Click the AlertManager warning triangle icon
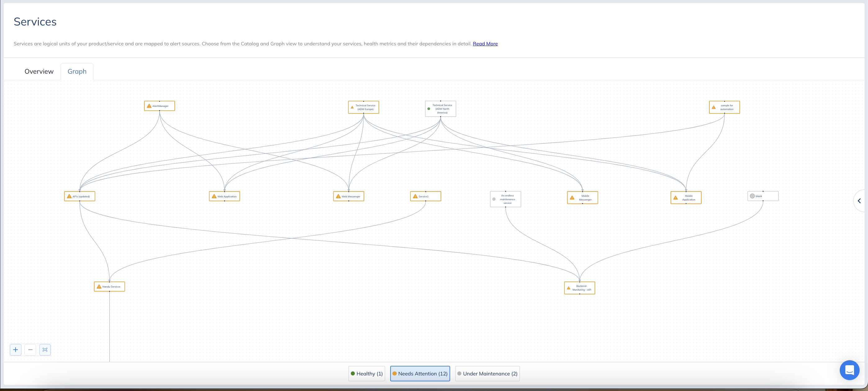Image resolution: width=868 pixels, height=391 pixels. pos(149,106)
